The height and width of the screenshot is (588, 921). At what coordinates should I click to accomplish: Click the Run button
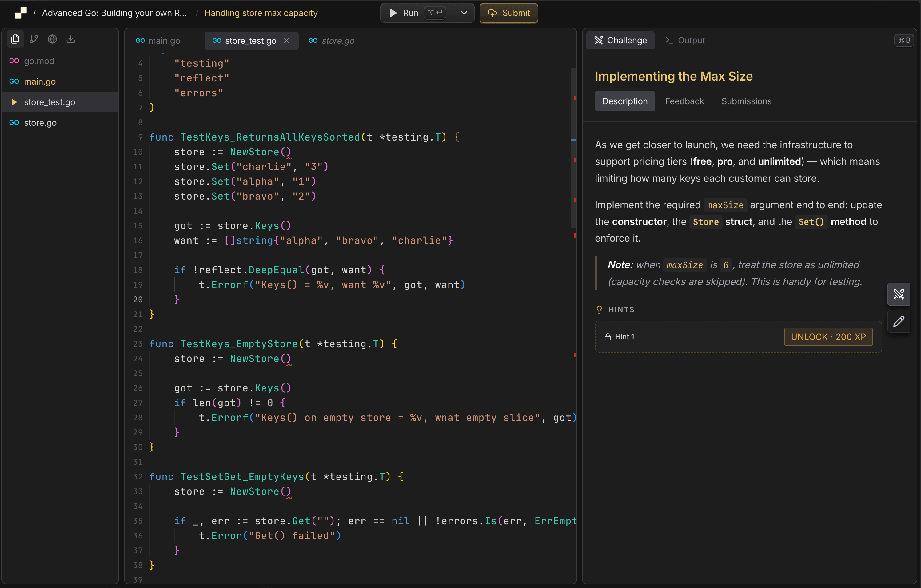click(x=417, y=13)
